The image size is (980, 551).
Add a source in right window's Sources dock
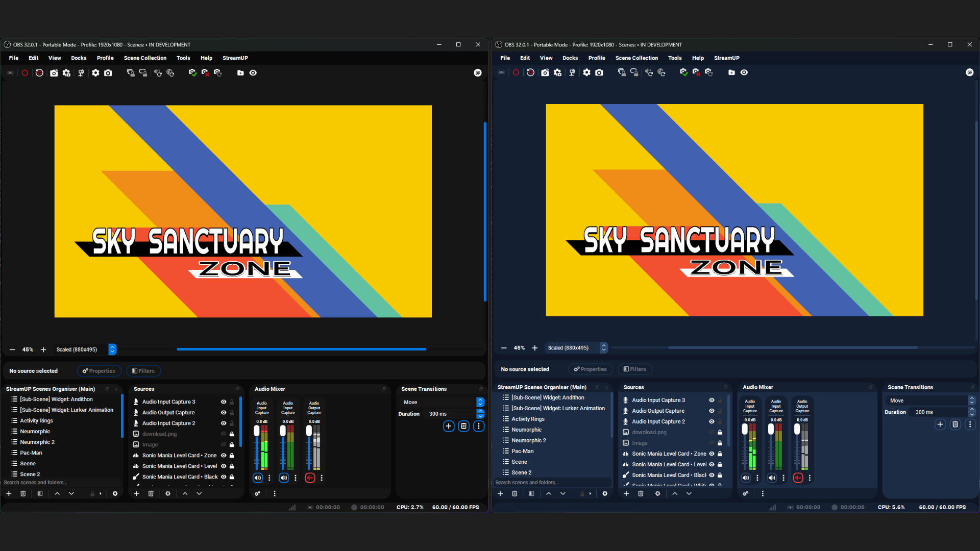626,493
